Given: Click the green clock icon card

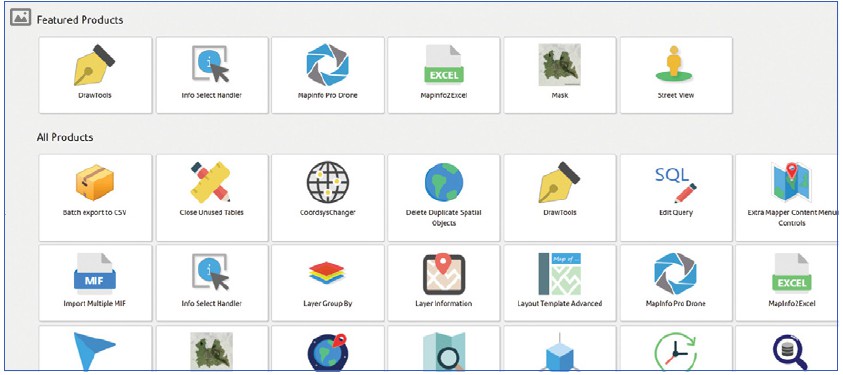Looking at the screenshot, I should coord(676,348).
